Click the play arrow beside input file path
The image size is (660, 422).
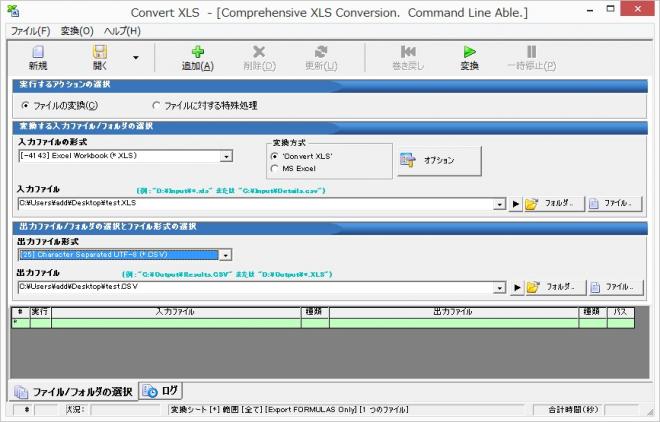[516, 204]
